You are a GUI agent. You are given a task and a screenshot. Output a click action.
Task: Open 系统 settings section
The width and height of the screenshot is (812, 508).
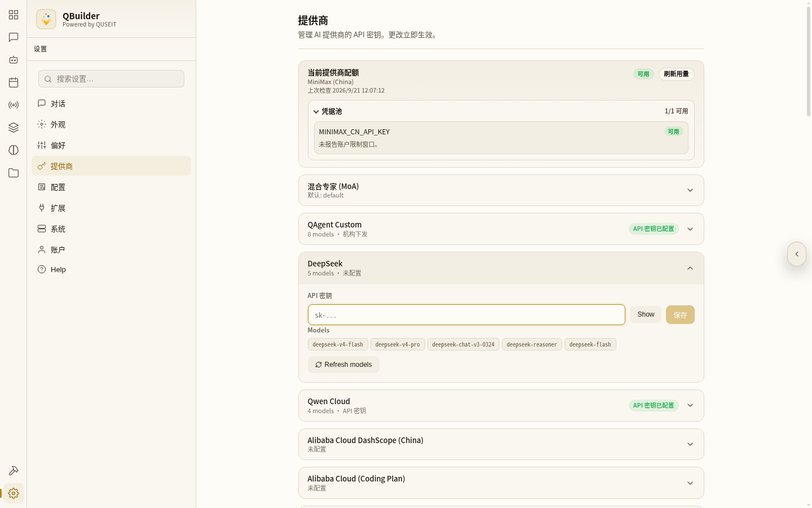(111, 229)
